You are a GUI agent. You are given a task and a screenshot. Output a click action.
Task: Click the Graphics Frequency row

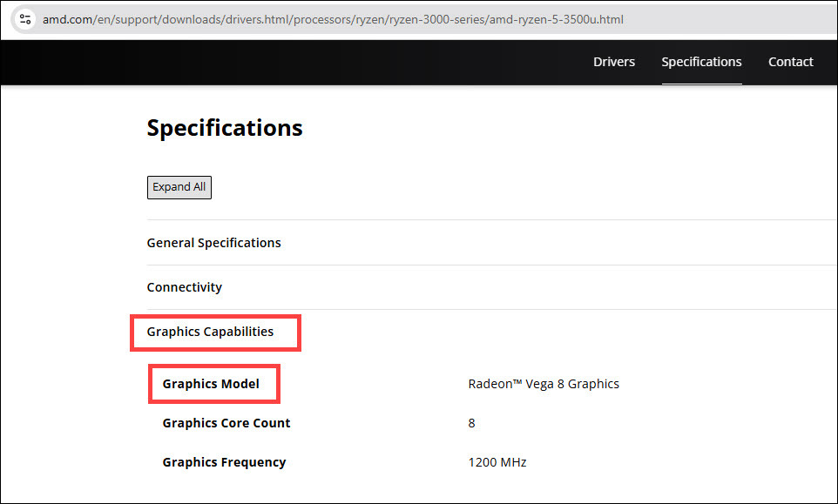pyautogui.click(x=224, y=462)
